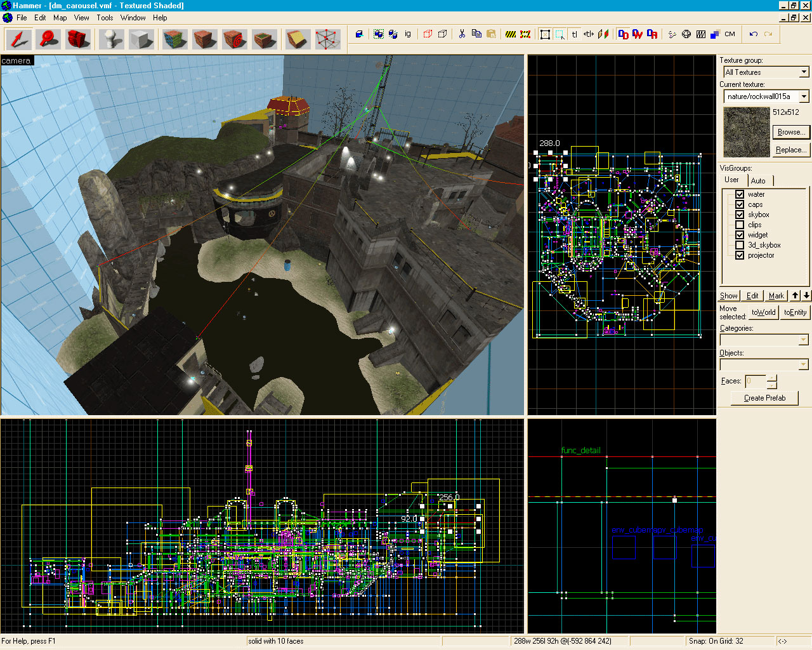This screenshot has height=650, width=812.
Task: Disable the skybox VisGroup
Action: [740, 215]
